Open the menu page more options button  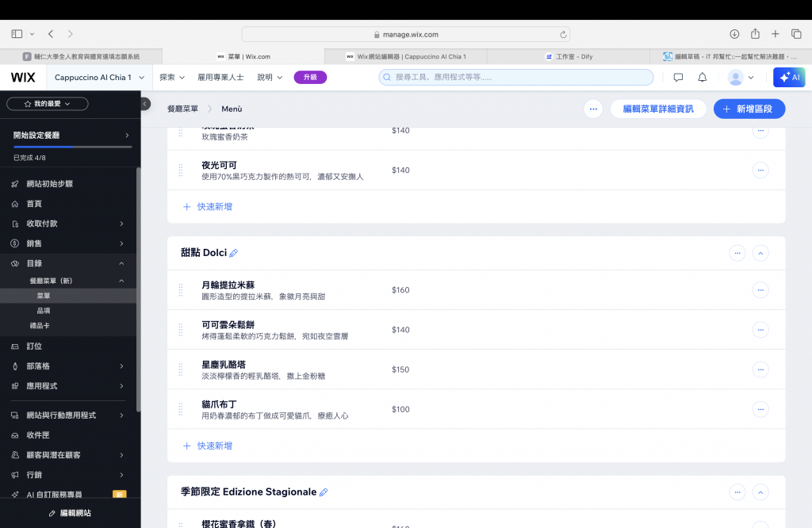(593, 109)
